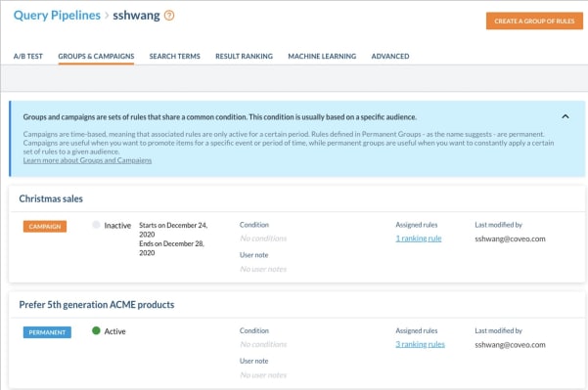Click the blue PERMANENT badge

(47, 332)
